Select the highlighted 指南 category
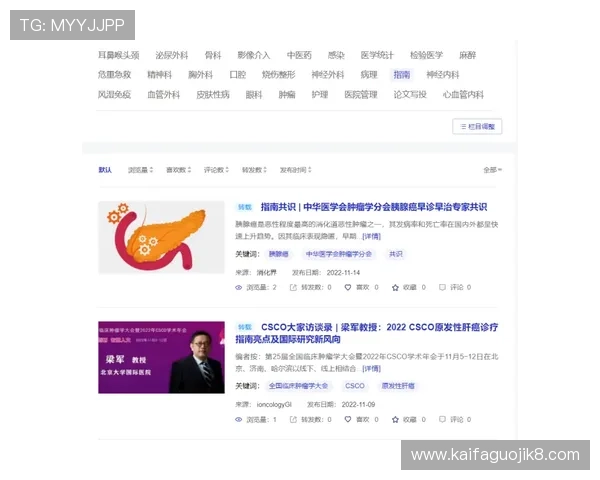This screenshot has width=600, height=480. point(402,75)
